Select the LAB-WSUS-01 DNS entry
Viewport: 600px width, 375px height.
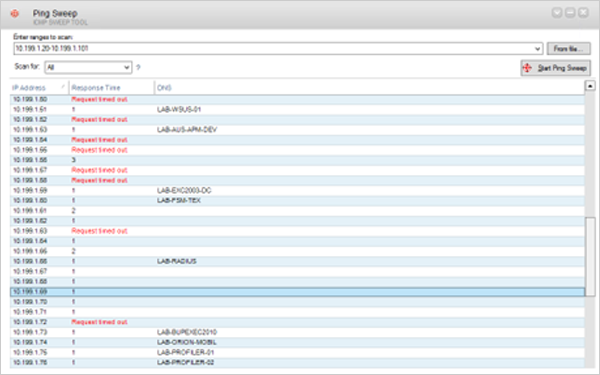click(179, 109)
